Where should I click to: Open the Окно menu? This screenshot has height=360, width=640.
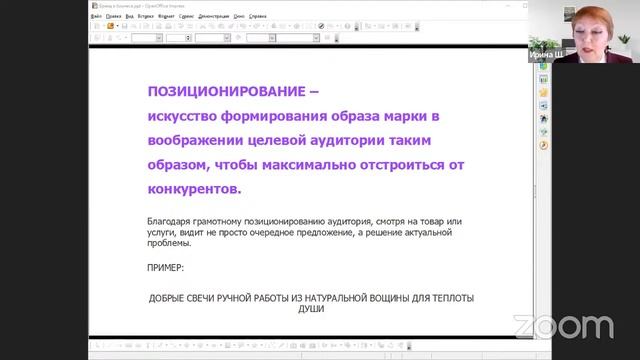point(239,16)
